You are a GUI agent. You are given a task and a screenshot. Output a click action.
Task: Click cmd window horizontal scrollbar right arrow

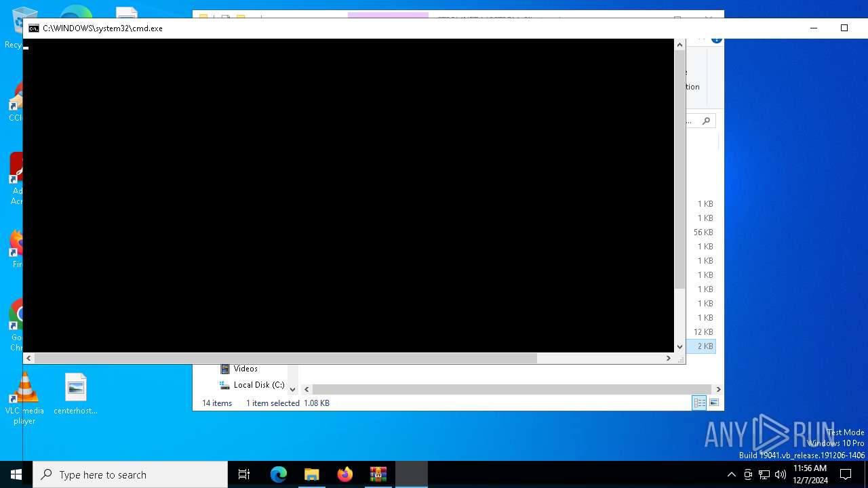(x=668, y=358)
